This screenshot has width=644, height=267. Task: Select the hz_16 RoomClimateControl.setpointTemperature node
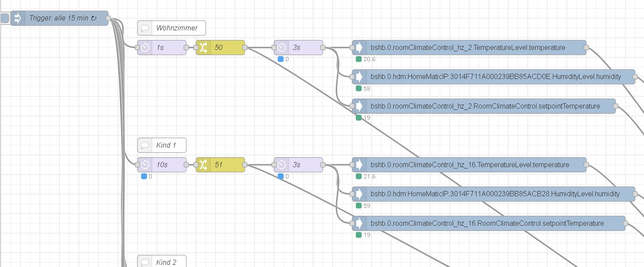click(489, 224)
